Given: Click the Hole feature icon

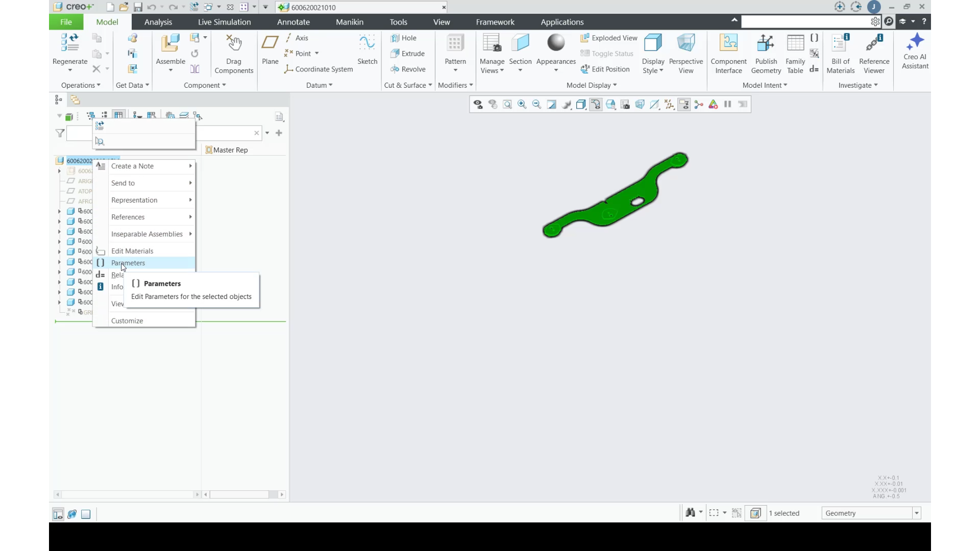Looking at the screenshot, I should pos(395,38).
